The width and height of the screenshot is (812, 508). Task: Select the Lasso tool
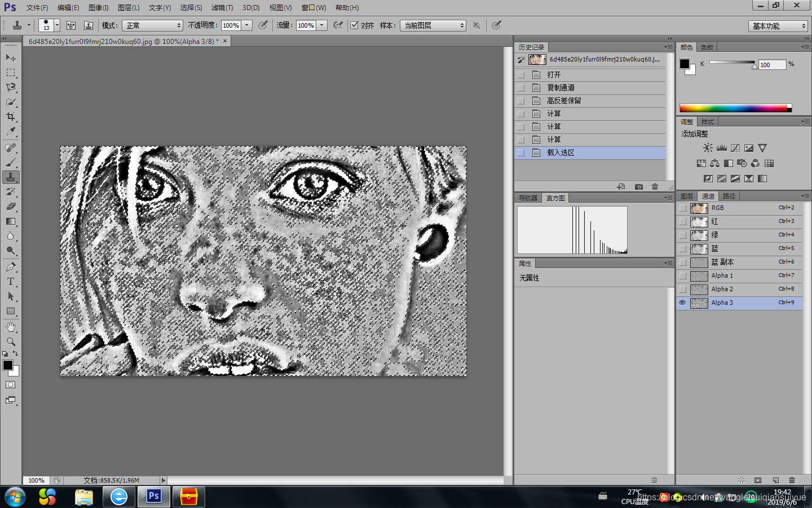[x=11, y=87]
